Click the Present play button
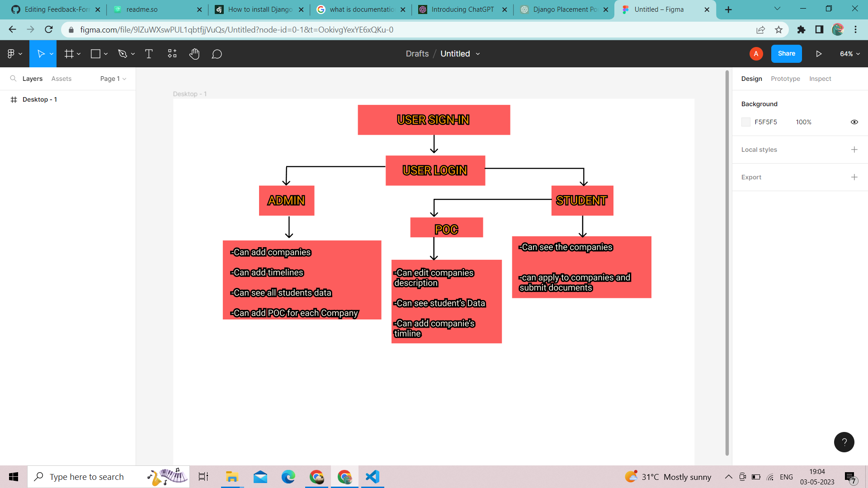This screenshot has width=868, height=488. [819, 54]
